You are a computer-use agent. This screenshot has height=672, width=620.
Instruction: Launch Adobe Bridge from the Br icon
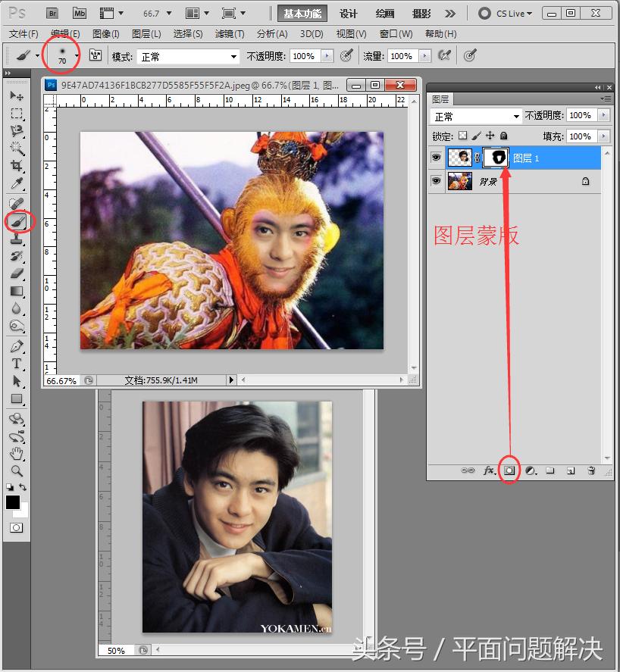click(x=52, y=13)
